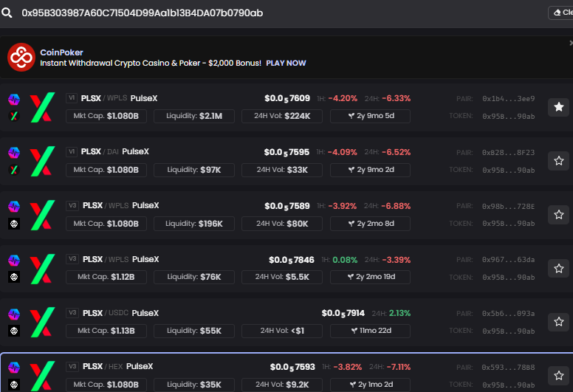Viewport: 573px width, 392px height.
Task: Click PulseX DEX icon on PLSX/DAI row
Action: [14, 170]
